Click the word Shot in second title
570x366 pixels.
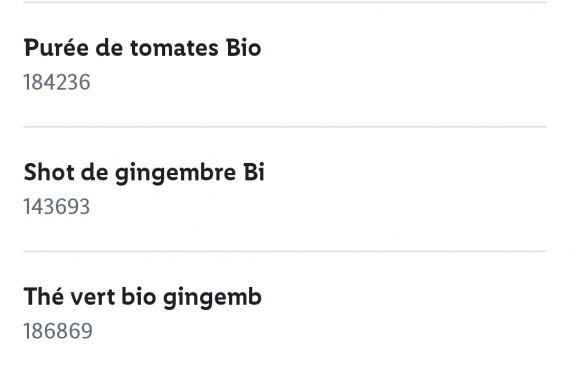(x=49, y=172)
